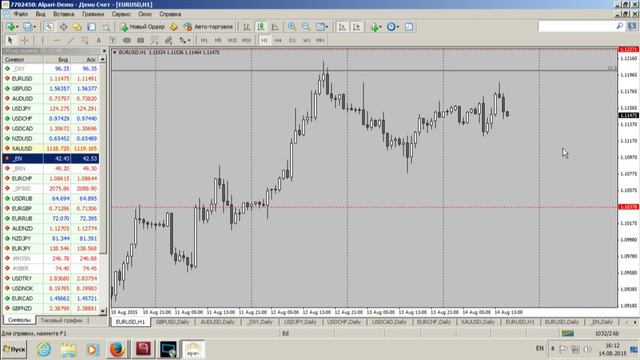Click the Zoom In magnifier icon
640x360 pixels.
point(292,27)
